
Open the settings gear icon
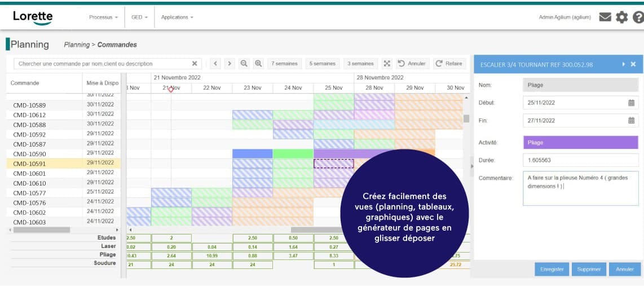[x=622, y=17]
